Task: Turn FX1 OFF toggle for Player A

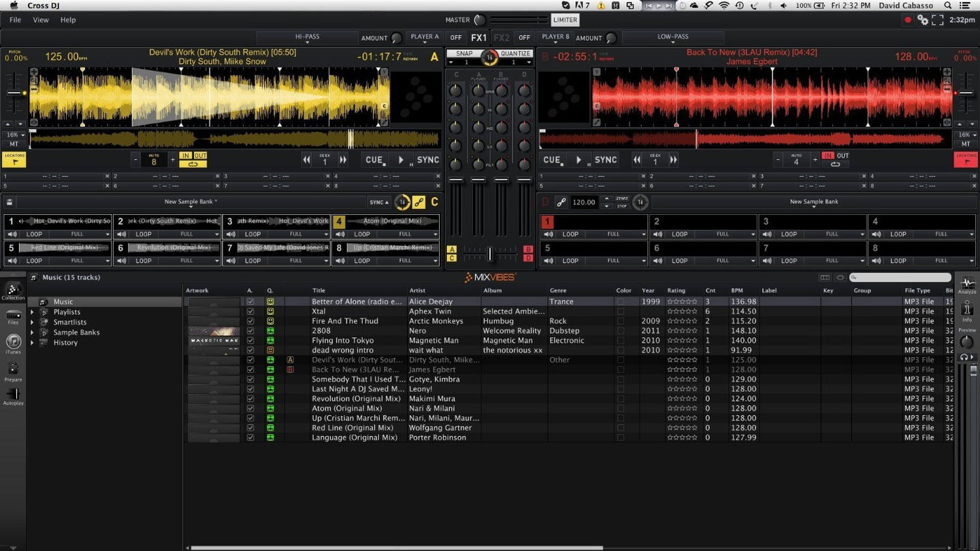Action: coord(455,38)
